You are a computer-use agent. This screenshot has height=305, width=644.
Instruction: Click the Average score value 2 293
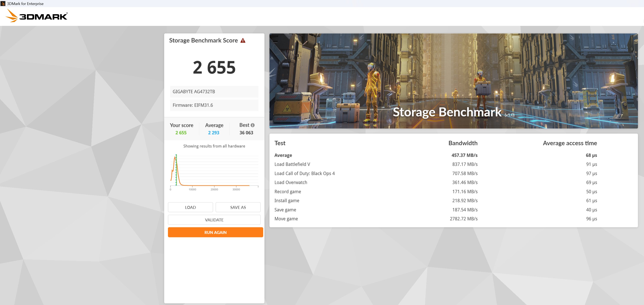tap(213, 133)
